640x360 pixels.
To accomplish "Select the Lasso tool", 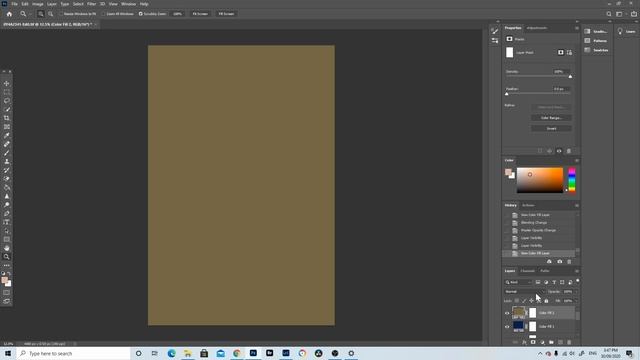I will click(7, 101).
